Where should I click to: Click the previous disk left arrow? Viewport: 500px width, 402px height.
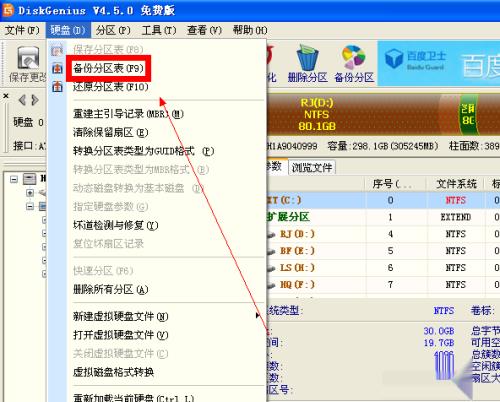(22, 100)
